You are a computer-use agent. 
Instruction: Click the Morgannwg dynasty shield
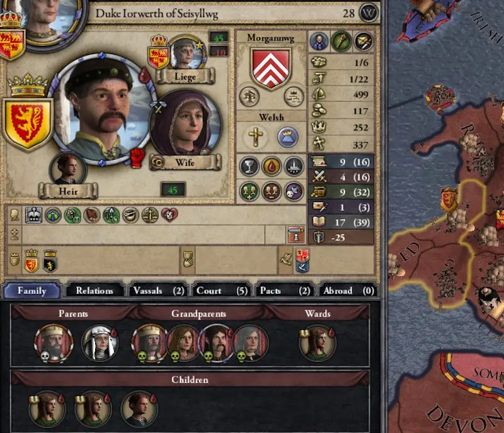click(271, 68)
